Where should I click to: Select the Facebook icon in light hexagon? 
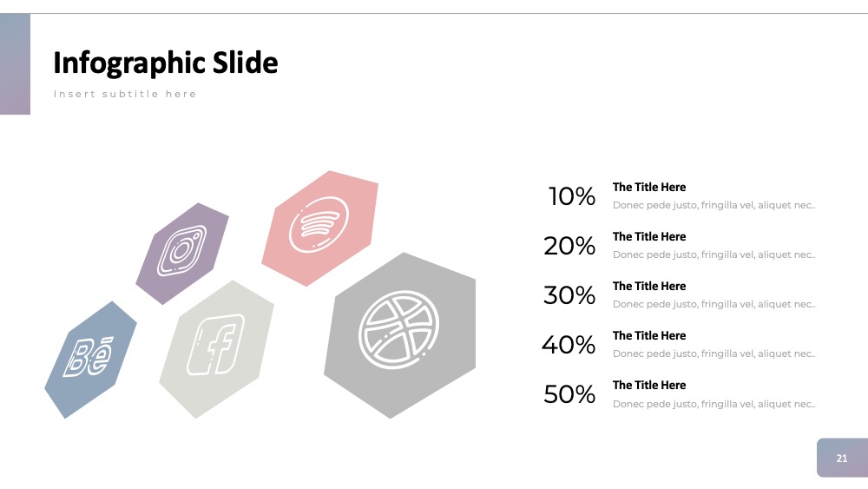coord(216,345)
